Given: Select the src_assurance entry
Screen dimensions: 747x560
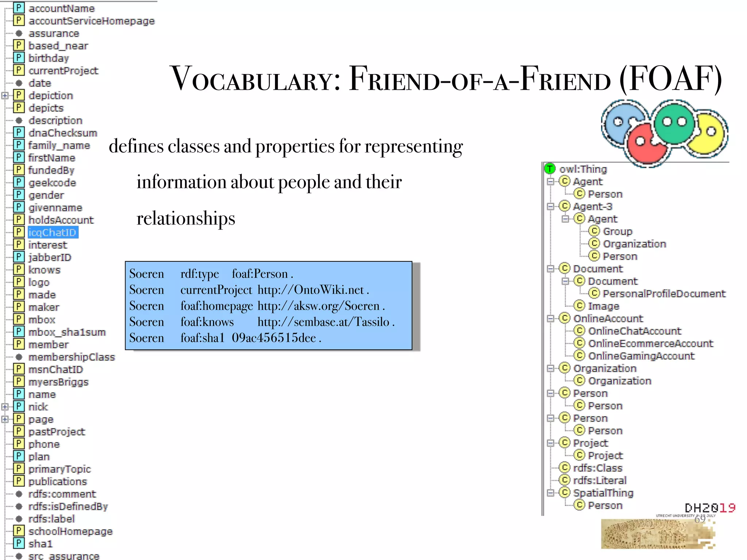Looking at the screenshot, I should tap(64, 556).
